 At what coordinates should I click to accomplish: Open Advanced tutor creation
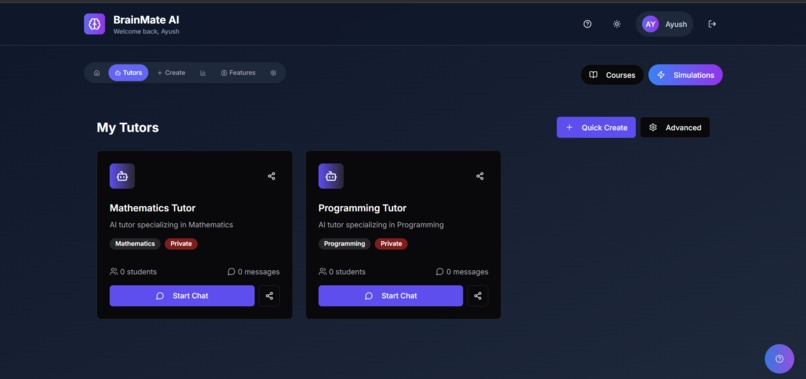click(675, 128)
